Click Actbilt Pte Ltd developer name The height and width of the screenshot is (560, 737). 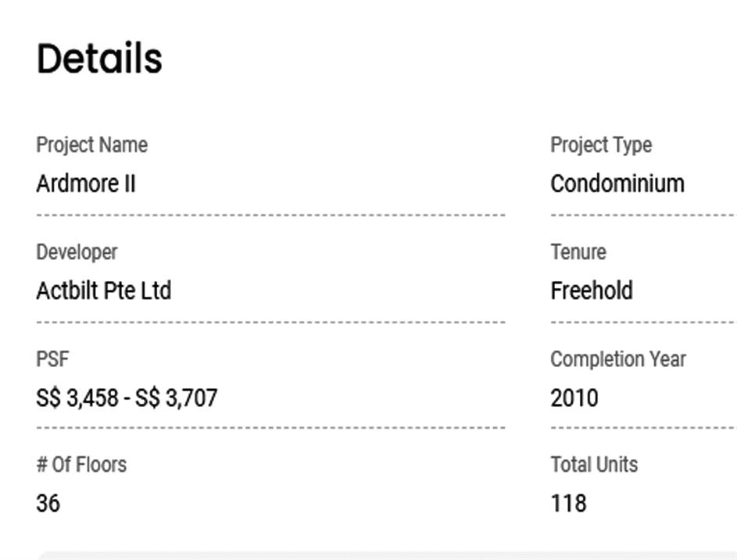tap(103, 291)
